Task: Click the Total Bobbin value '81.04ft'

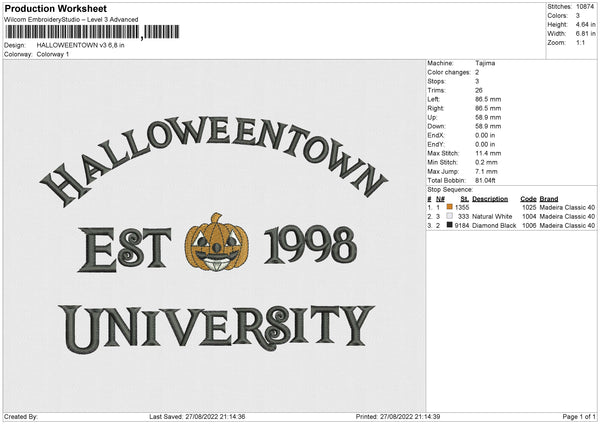Action: click(x=485, y=180)
